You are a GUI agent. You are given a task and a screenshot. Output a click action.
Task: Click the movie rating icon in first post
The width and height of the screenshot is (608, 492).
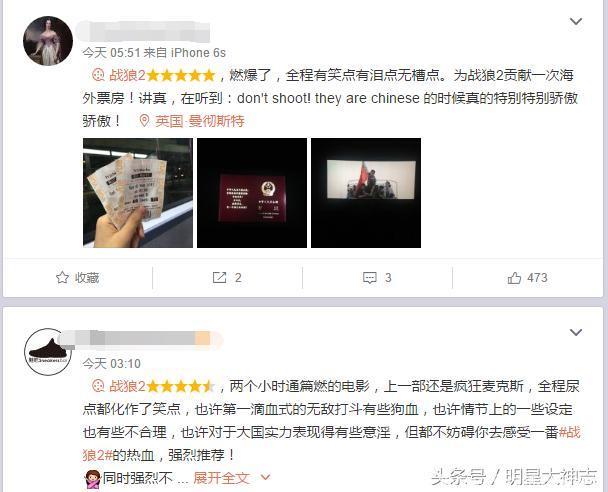[x=98, y=74]
